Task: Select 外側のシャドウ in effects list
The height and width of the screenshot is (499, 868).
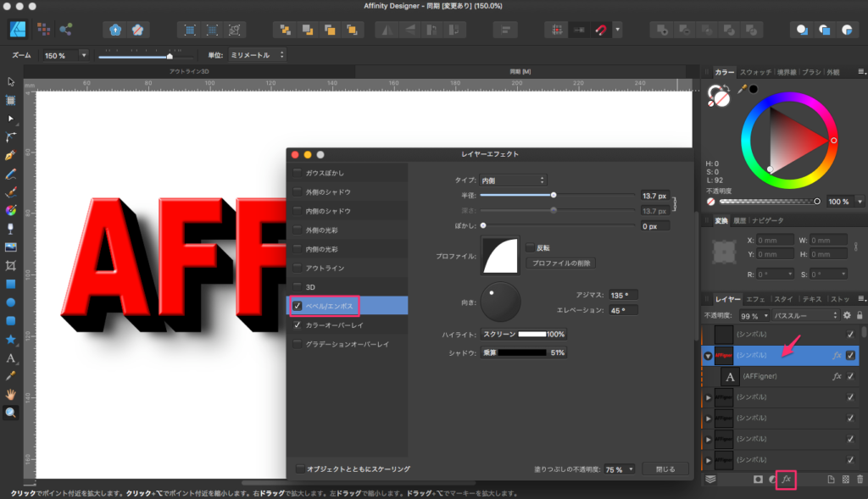Action: tap(327, 191)
